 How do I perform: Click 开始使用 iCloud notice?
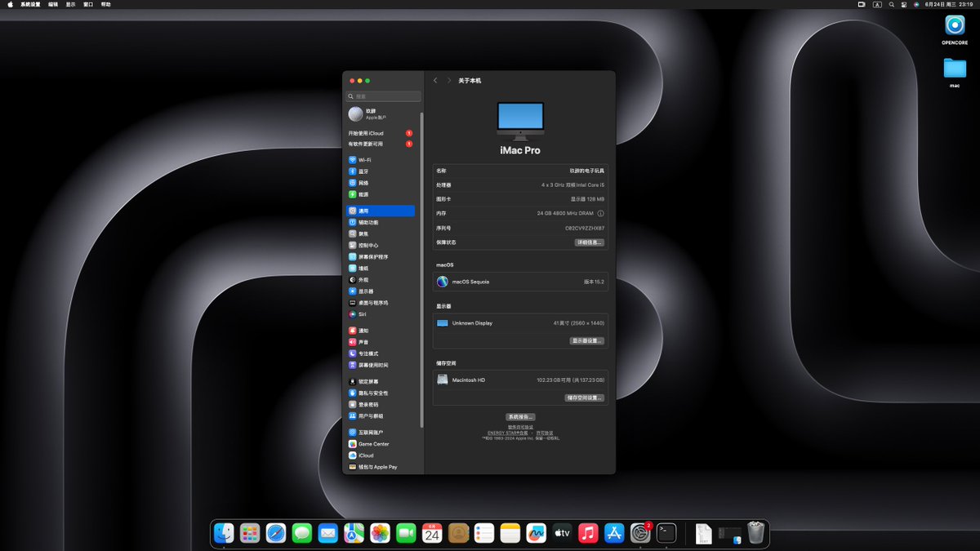[381, 133]
